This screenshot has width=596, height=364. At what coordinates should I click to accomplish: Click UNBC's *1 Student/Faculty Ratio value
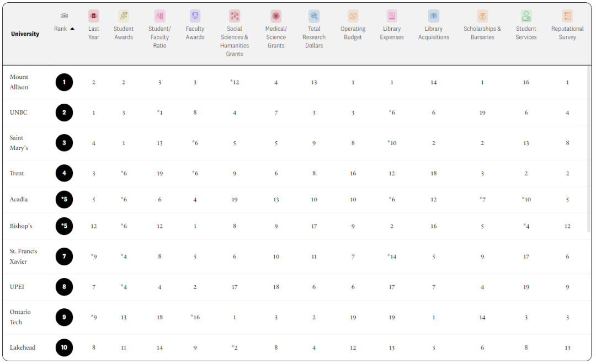(159, 113)
